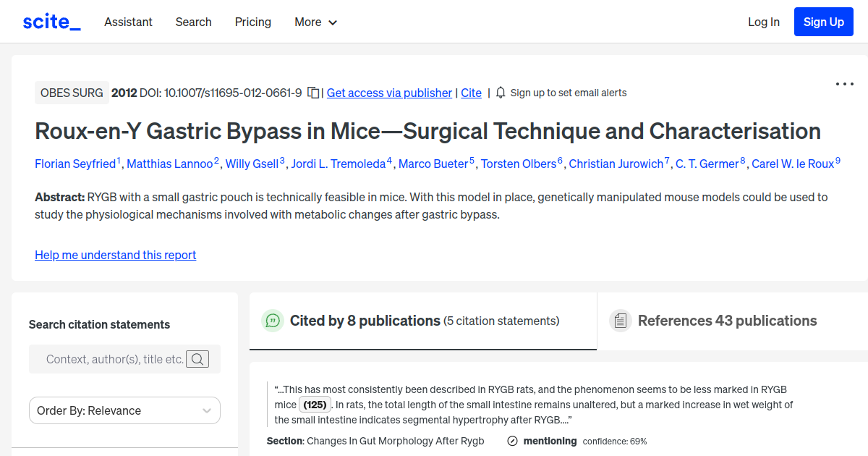This screenshot has height=456, width=868.
Task: Click the scite_ logo
Action: (x=51, y=21)
